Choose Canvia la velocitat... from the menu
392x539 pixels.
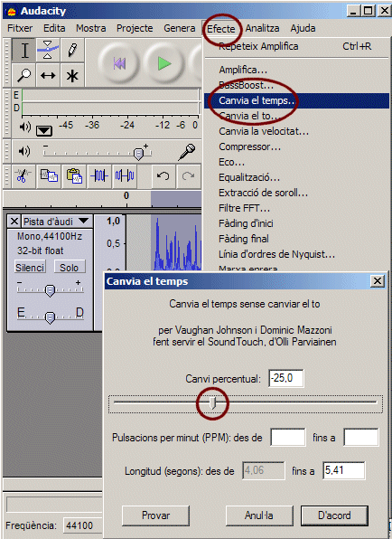tap(264, 131)
